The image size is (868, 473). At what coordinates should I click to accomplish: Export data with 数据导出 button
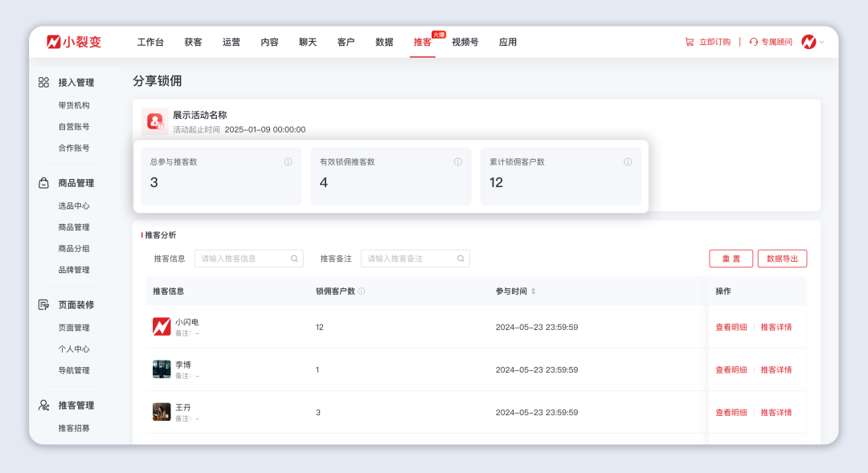click(x=782, y=259)
